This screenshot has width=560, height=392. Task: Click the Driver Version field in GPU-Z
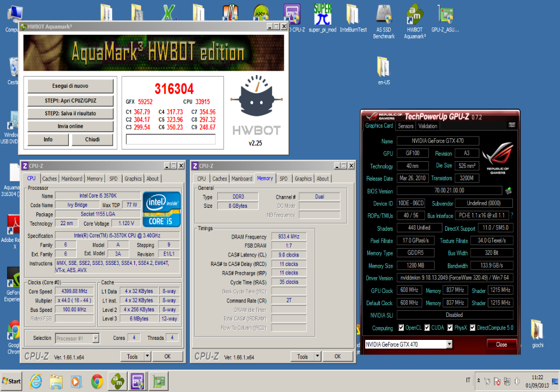tap(454, 277)
